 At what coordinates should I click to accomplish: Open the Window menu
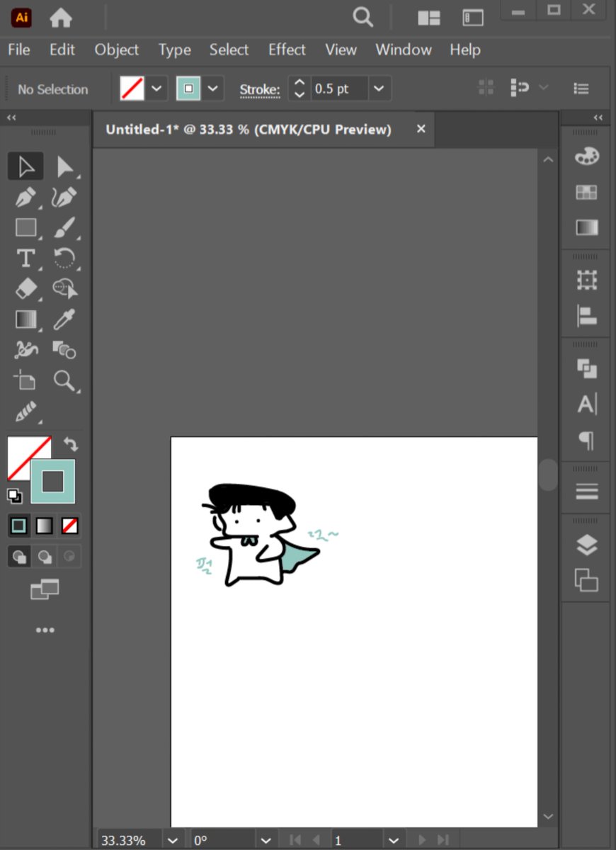(x=404, y=50)
